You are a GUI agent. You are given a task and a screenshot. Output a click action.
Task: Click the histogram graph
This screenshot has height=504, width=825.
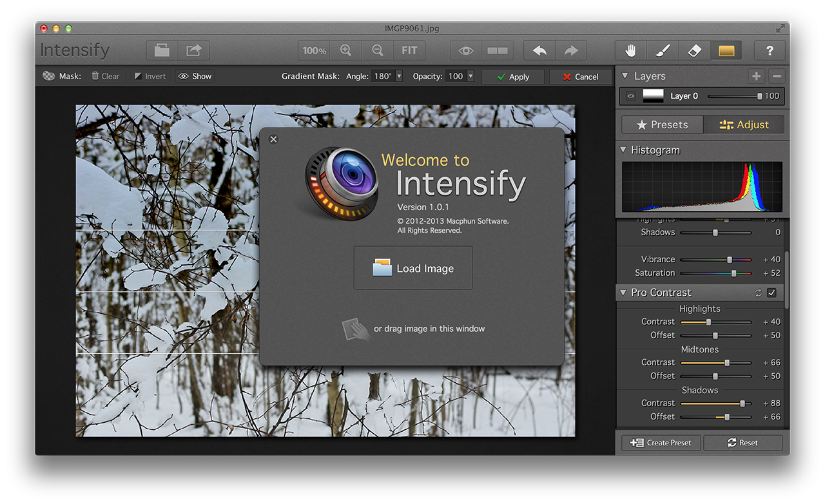pyautogui.click(x=702, y=186)
